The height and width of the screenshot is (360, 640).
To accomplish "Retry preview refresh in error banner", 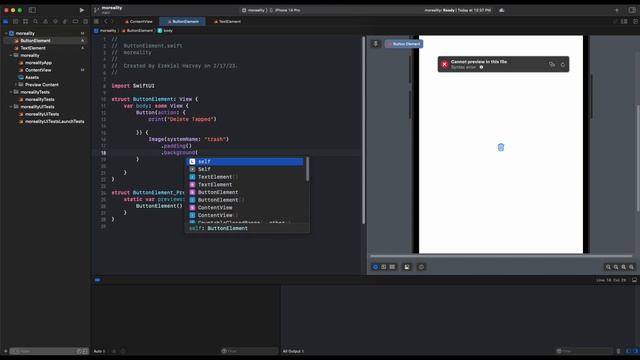I will pyautogui.click(x=562, y=64).
